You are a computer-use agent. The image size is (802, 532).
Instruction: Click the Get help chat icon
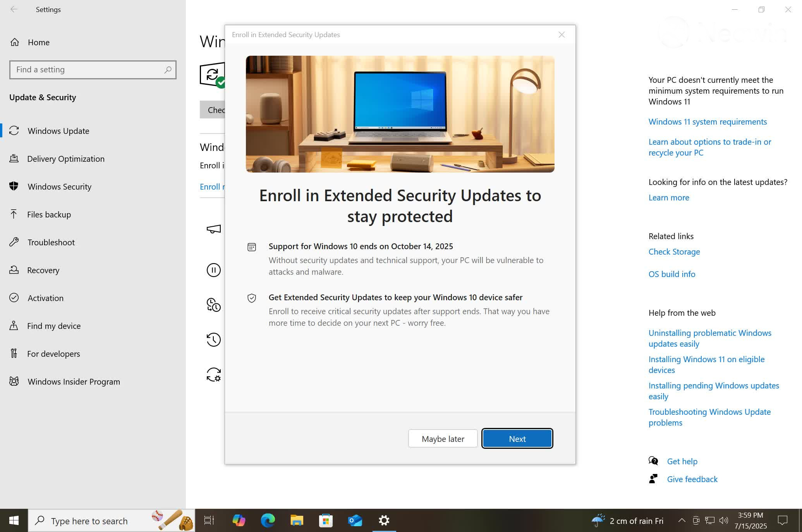653,461
